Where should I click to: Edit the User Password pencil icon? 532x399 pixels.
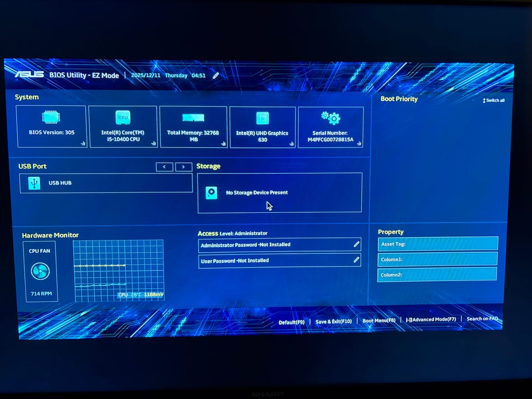click(356, 260)
